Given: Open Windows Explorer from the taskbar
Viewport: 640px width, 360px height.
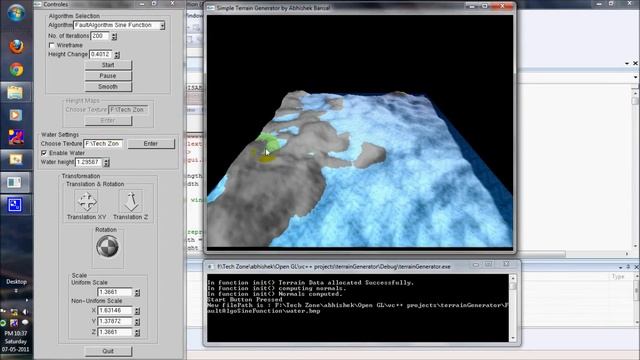Looking at the screenshot, I should pyautogui.click(x=16, y=92).
